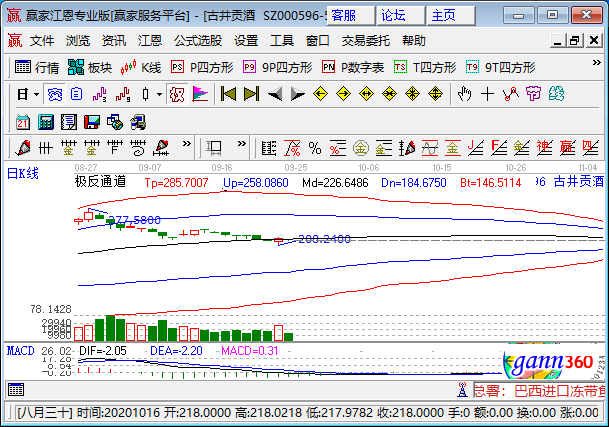The height and width of the screenshot is (427, 609).
Task: Click the yellow diamond right-arrow icon
Action: point(343,94)
